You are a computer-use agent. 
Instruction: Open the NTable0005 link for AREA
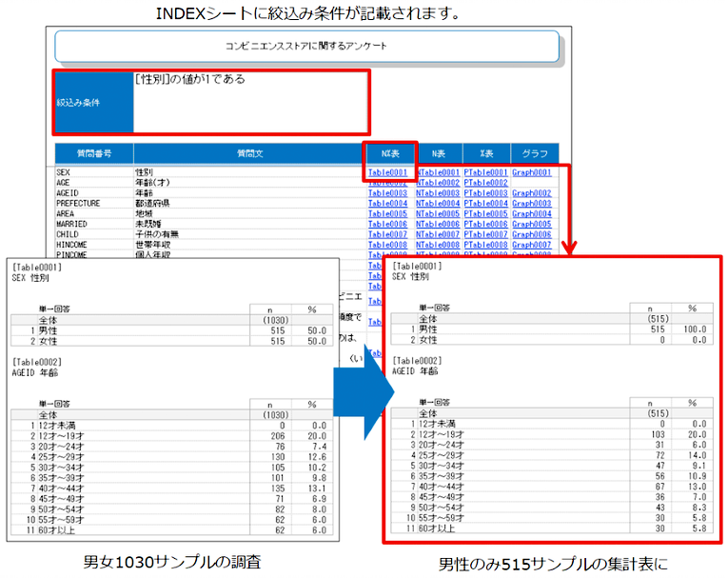[x=438, y=213]
